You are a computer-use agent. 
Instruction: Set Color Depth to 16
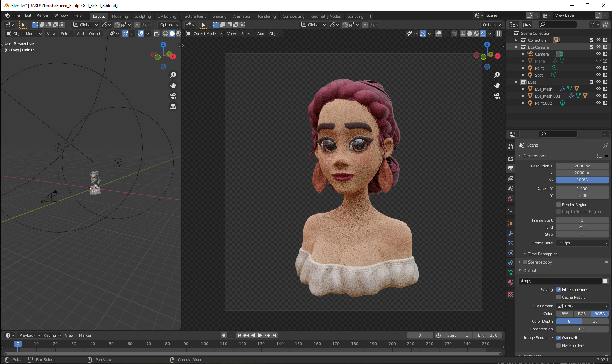point(595,321)
